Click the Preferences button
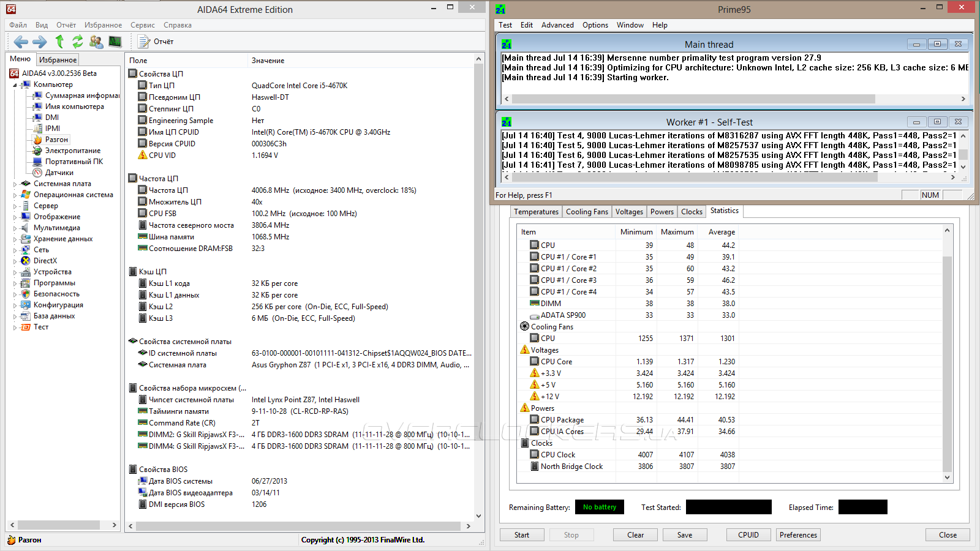The width and height of the screenshot is (980, 551). click(798, 535)
